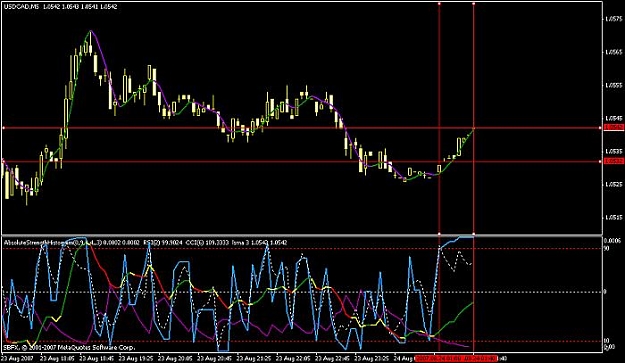Click the red 1.0542 price tag
Image resolution: width=625 pixels, height=363 pixels.
(613, 127)
